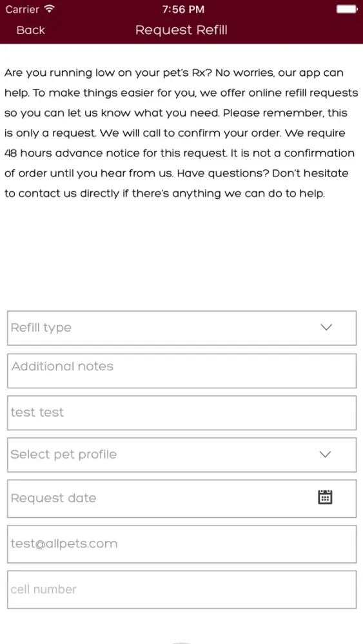
Task: Tap the refill instructions paragraph text
Action: (181, 133)
